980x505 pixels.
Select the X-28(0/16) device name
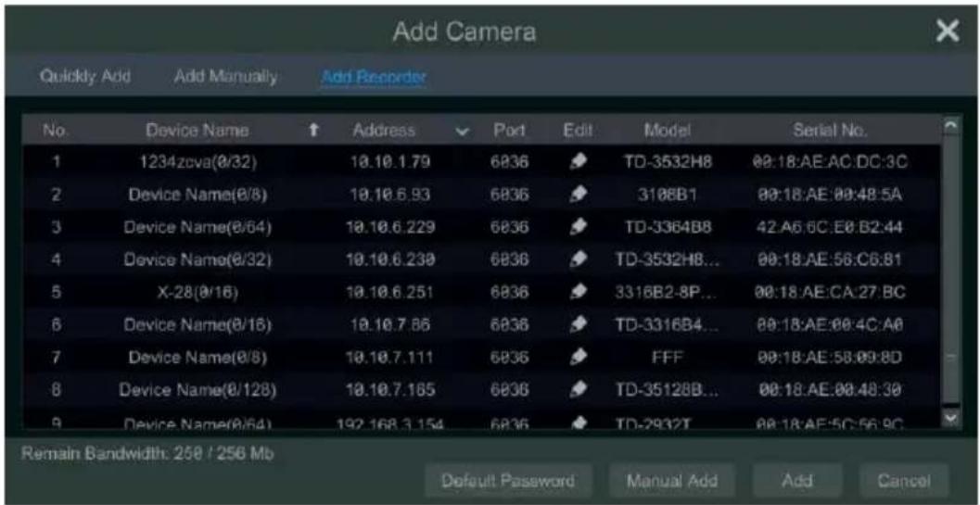[x=197, y=293]
